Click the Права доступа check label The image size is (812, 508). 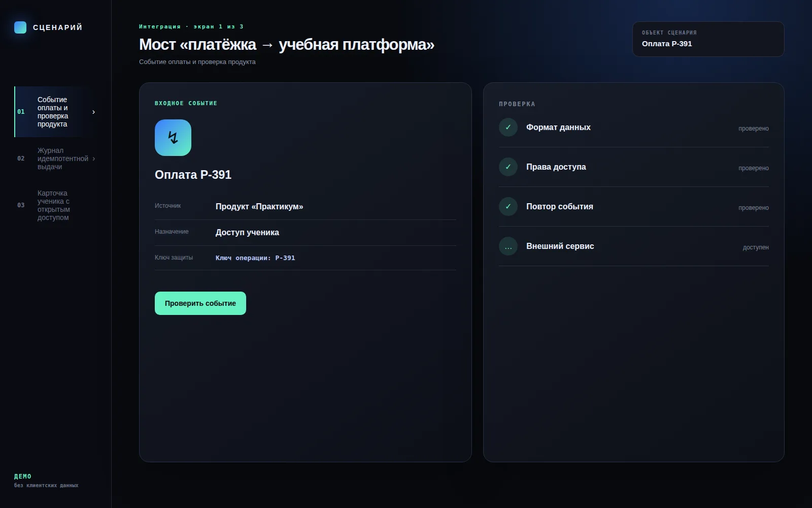[556, 167]
